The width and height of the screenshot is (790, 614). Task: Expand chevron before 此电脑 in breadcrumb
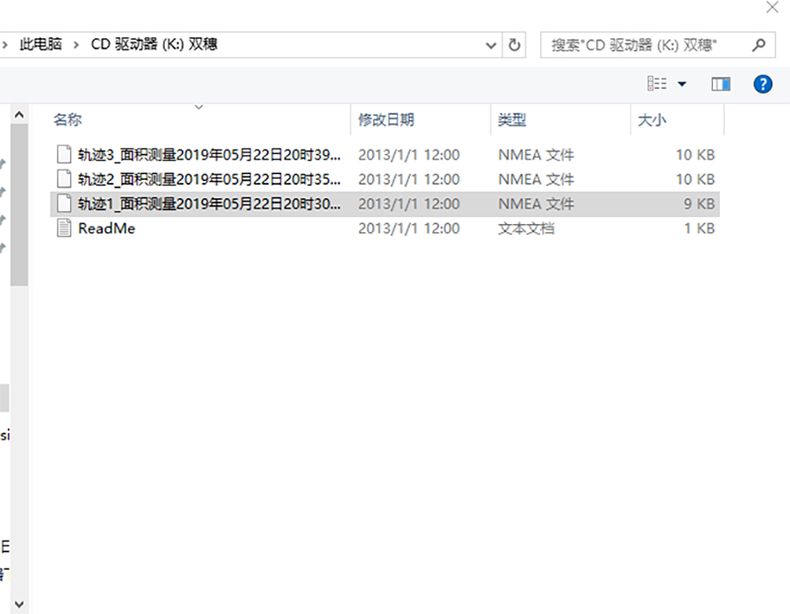pos(5,45)
